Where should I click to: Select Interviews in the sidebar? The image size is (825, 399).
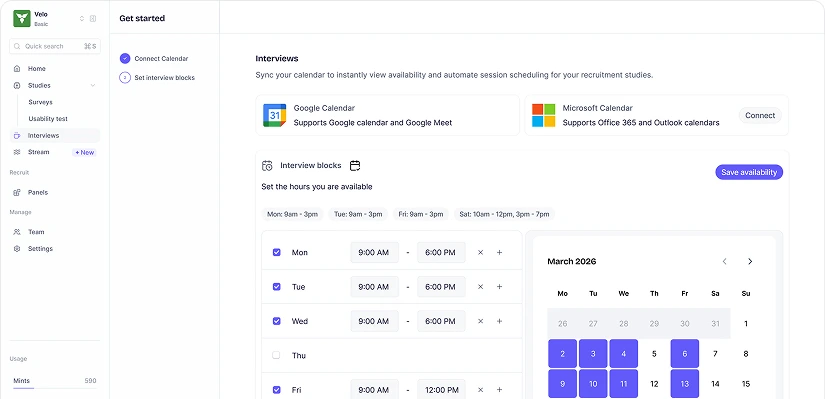point(55,135)
